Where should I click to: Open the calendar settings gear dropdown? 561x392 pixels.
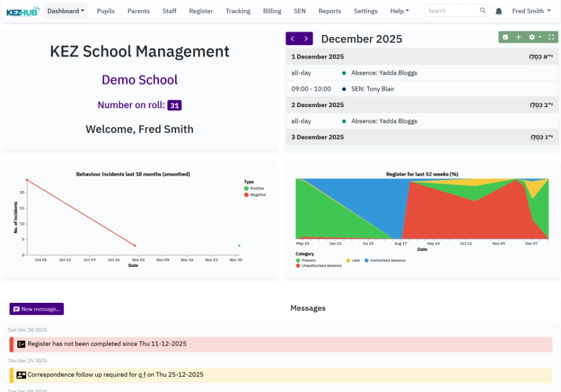coord(533,37)
